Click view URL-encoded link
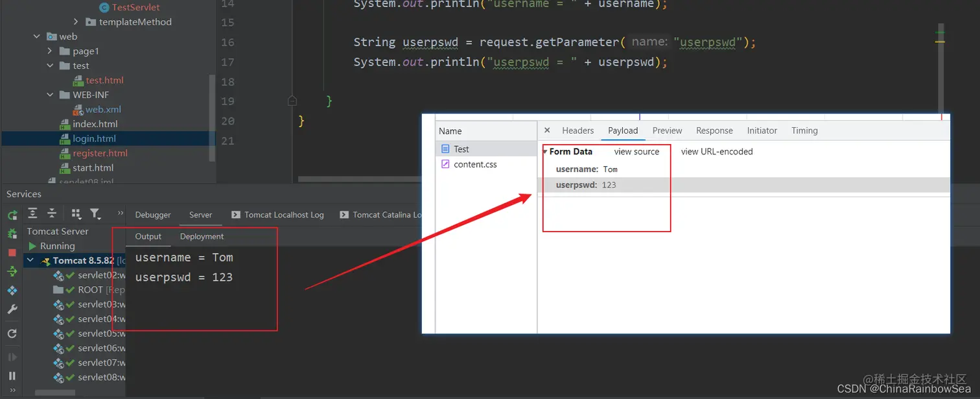The image size is (980, 399). [717, 152]
